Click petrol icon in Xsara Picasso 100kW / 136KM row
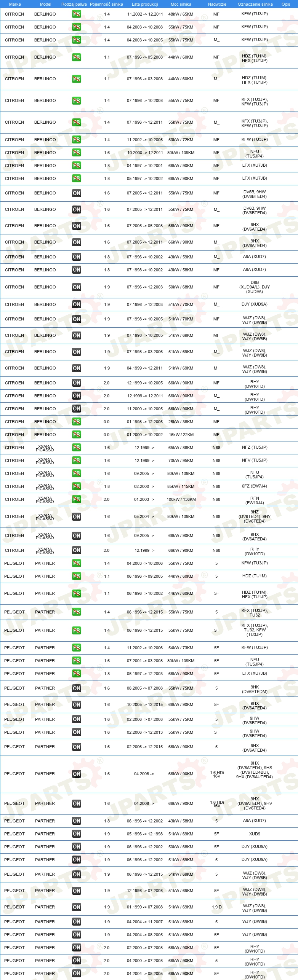Image resolution: width=298 pixels, height=980 pixels. pyautogui.click(x=77, y=499)
